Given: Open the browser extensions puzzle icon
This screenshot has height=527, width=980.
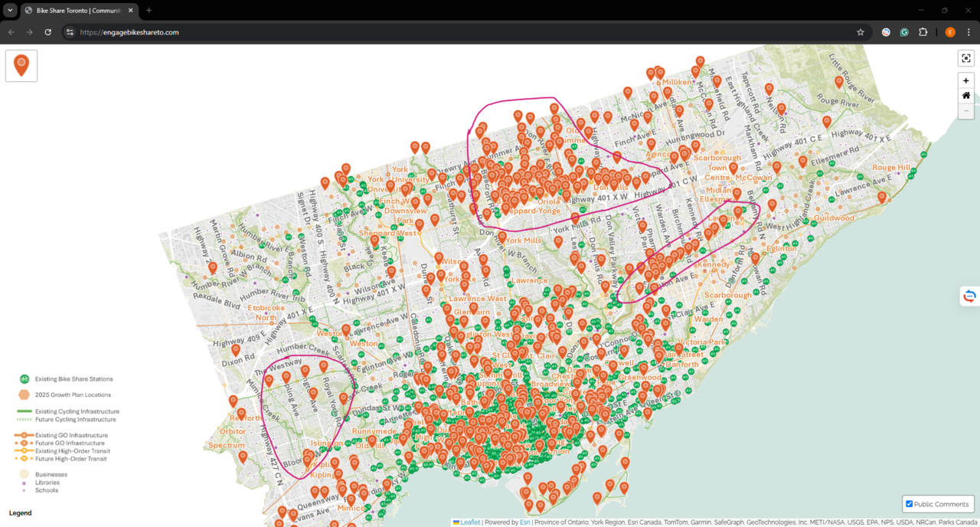Looking at the screenshot, I should click(923, 32).
